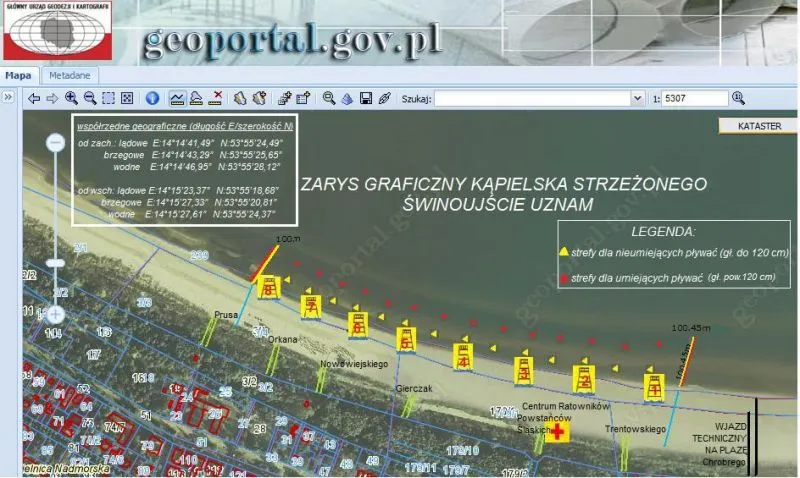Click the previous view back arrow

34,98
